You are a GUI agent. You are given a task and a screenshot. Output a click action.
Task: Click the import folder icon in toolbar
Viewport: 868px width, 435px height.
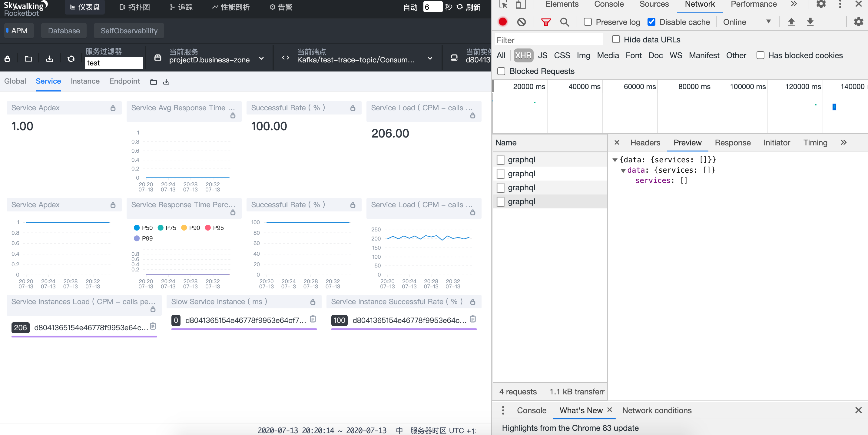pyautogui.click(x=28, y=59)
